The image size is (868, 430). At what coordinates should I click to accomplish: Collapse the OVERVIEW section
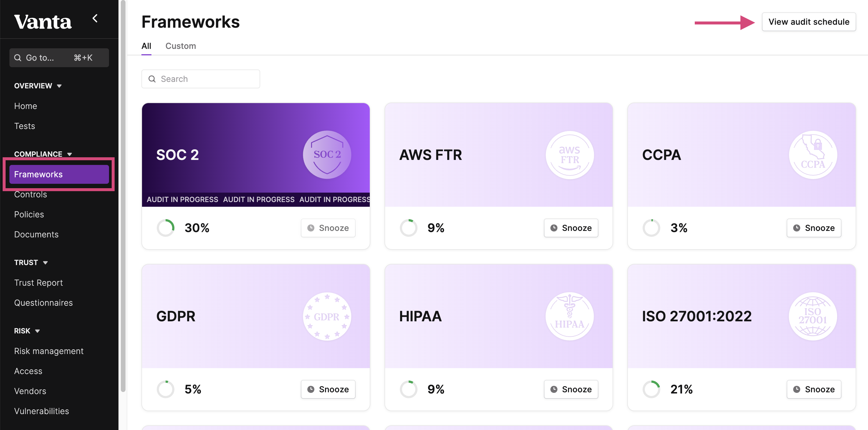pos(59,86)
